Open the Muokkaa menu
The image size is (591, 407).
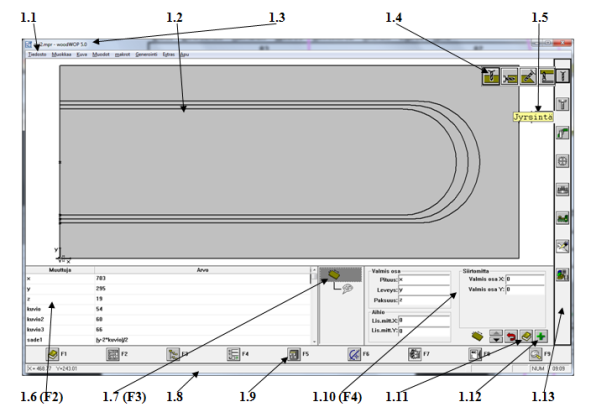pyautogui.click(x=61, y=55)
